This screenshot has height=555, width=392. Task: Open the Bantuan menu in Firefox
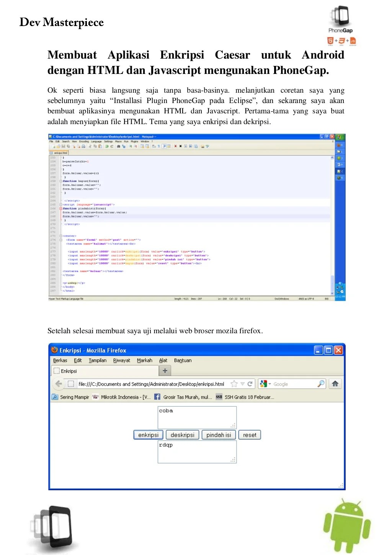183,360
